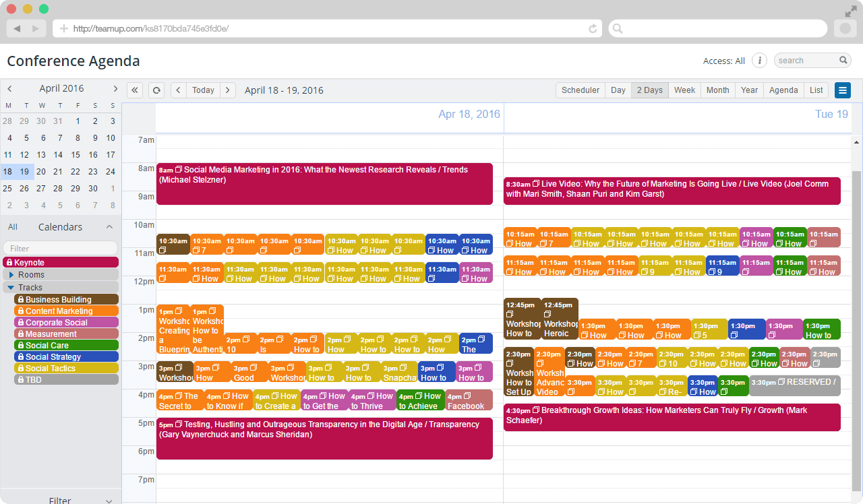Switch to Scheduler view
This screenshot has height=504, width=863.
tap(581, 90)
